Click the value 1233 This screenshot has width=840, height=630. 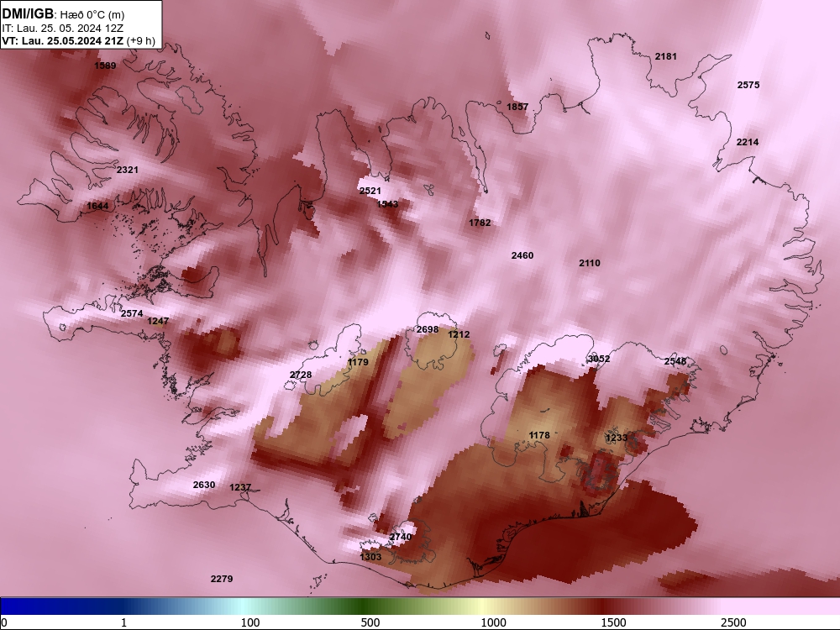click(616, 438)
